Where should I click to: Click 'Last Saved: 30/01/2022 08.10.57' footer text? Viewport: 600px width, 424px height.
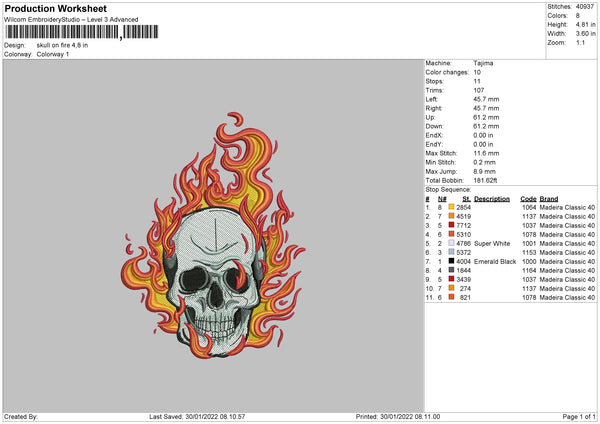click(x=197, y=416)
